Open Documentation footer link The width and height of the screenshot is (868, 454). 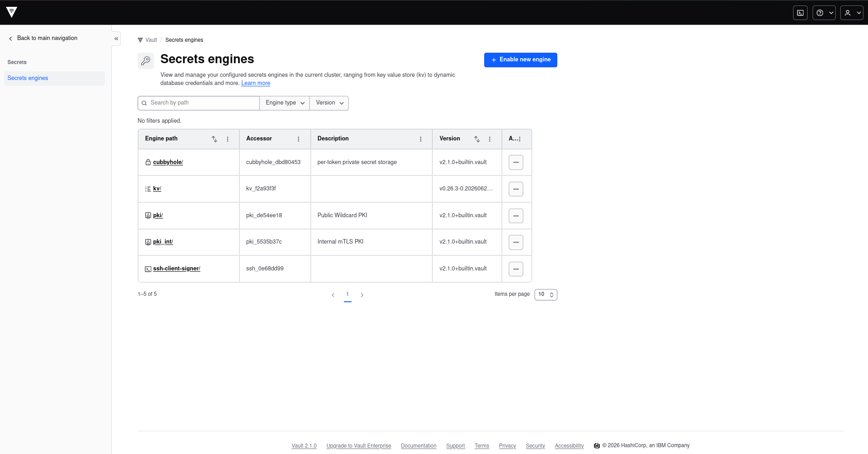point(419,446)
